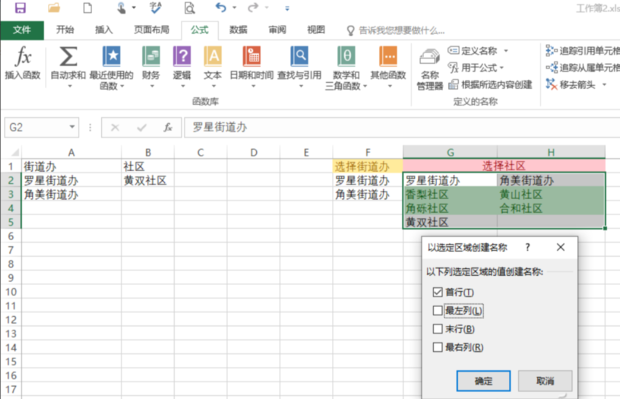Open the 文件 (File) tab

coord(22,30)
